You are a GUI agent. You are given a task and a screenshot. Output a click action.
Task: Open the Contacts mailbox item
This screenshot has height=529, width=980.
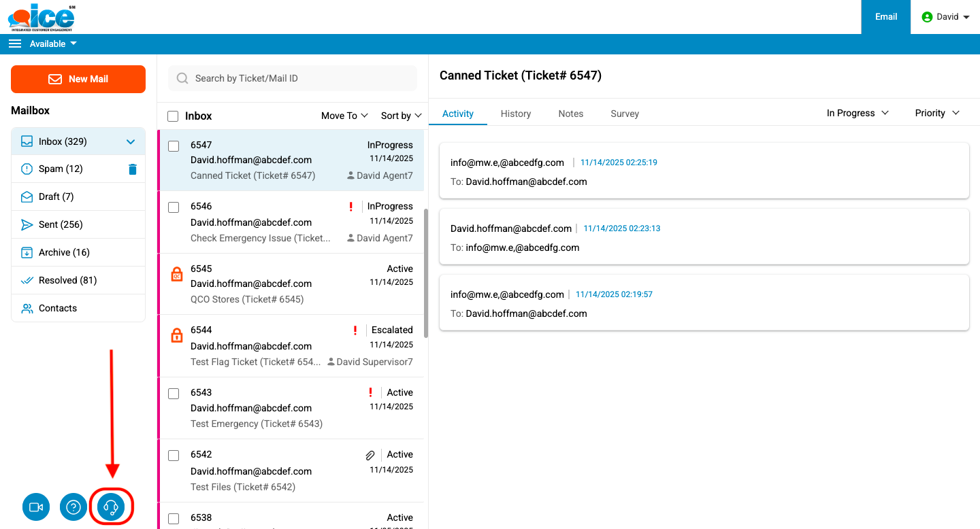(58, 308)
